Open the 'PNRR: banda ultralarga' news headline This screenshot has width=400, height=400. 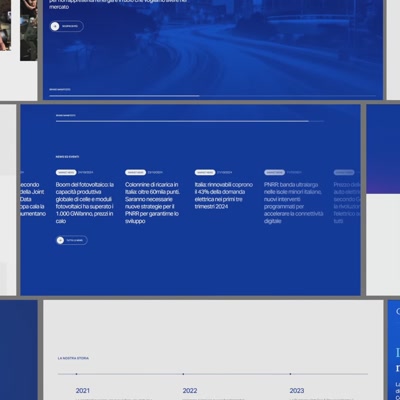click(x=294, y=203)
